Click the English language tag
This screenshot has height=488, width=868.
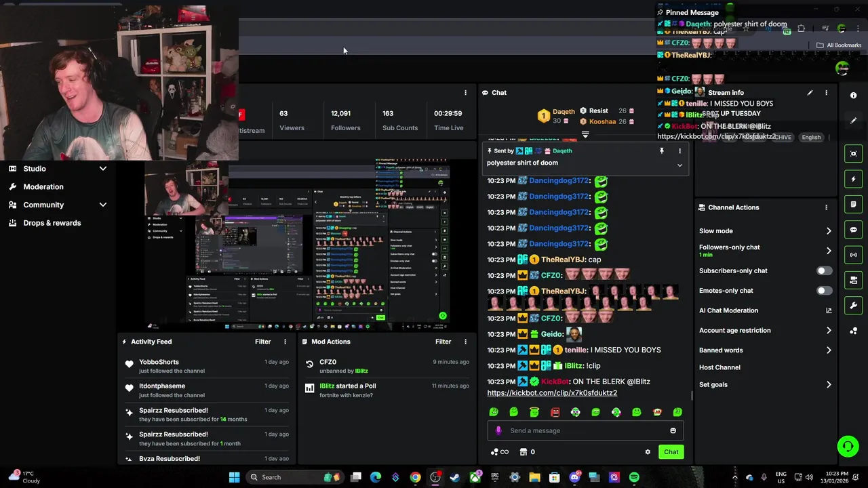click(811, 137)
